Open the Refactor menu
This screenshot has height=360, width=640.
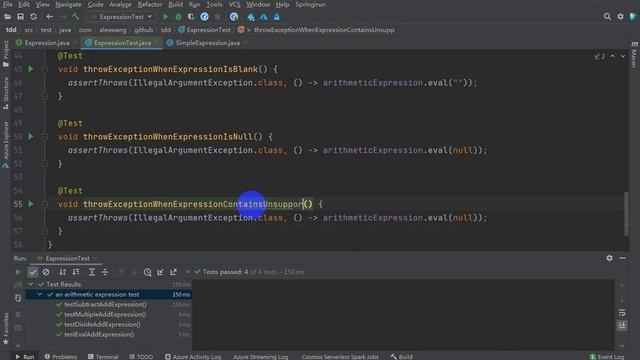[x=149, y=4]
